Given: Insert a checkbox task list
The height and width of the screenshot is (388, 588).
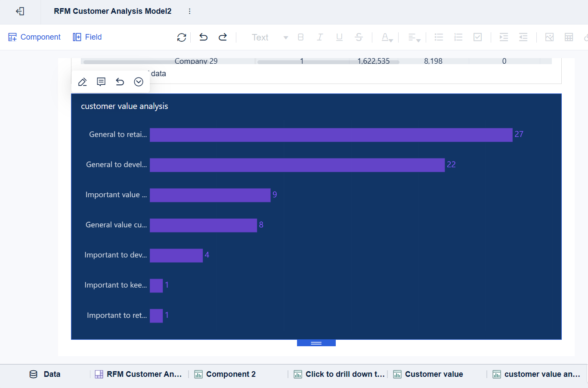Looking at the screenshot, I should point(478,37).
